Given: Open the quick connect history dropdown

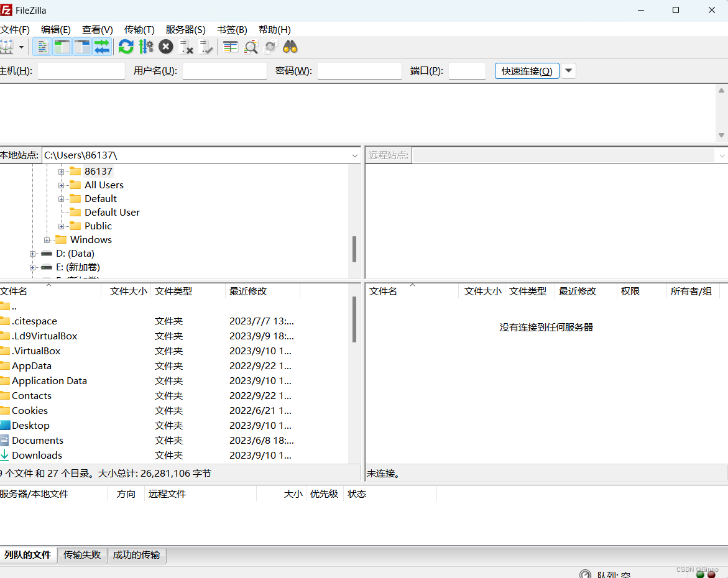Looking at the screenshot, I should click(x=568, y=71).
